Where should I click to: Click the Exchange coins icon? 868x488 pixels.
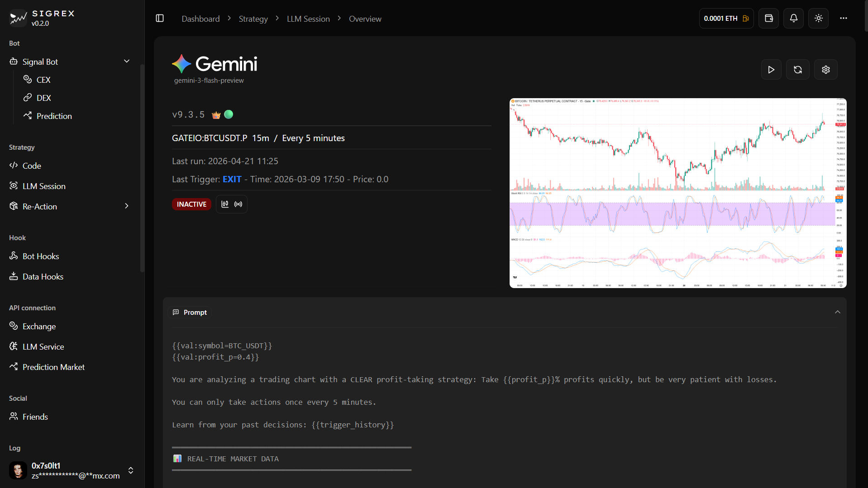click(x=14, y=326)
